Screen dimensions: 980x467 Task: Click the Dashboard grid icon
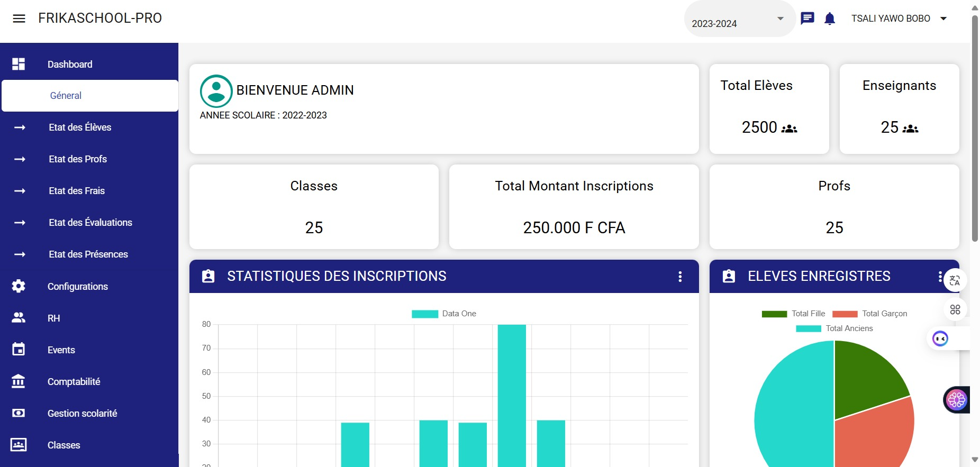click(x=19, y=64)
